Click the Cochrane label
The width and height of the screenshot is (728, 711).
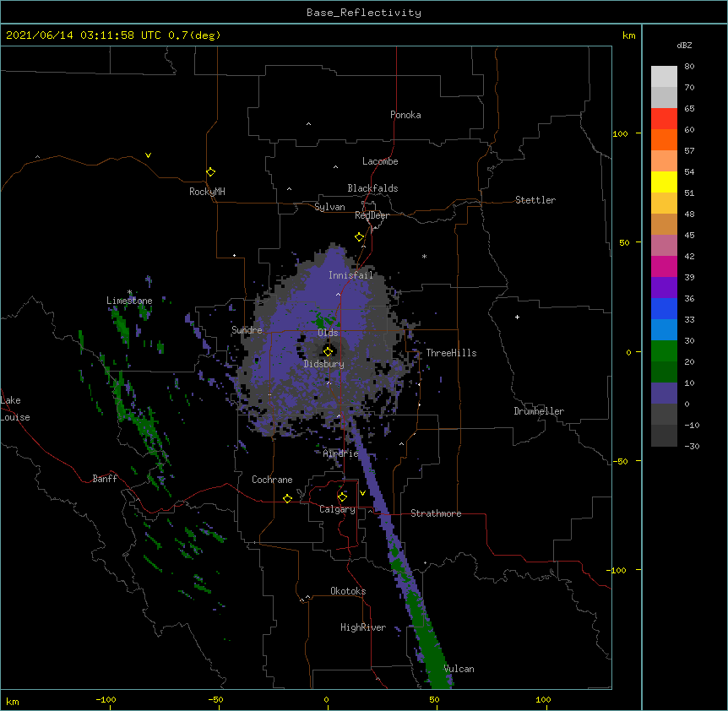click(x=272, y=480)
